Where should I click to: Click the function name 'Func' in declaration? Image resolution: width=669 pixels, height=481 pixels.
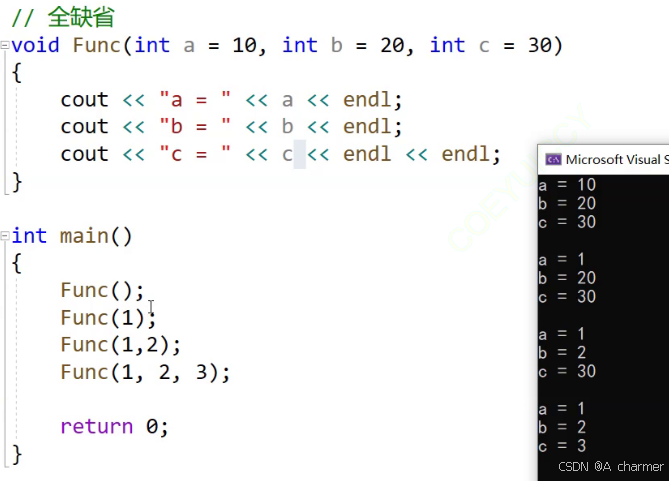point(97,45)
